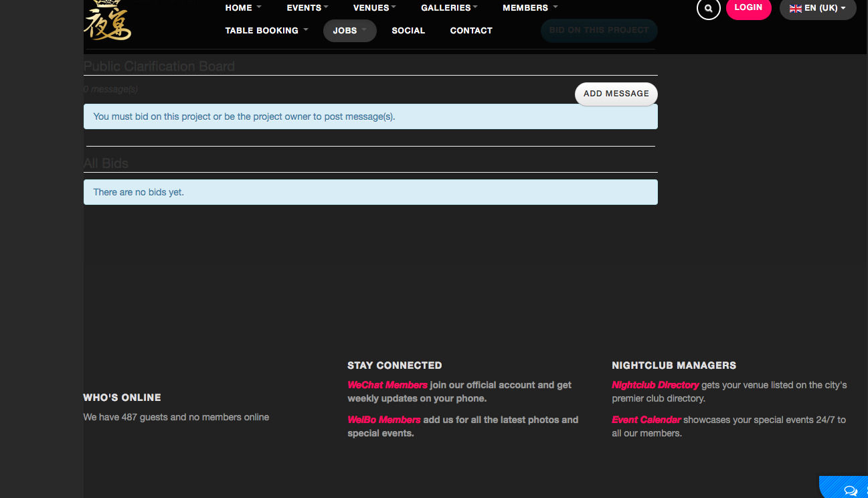868x498 pixels.
Task: Click the gold crown site logo
Action: click(x=108, y=20)
